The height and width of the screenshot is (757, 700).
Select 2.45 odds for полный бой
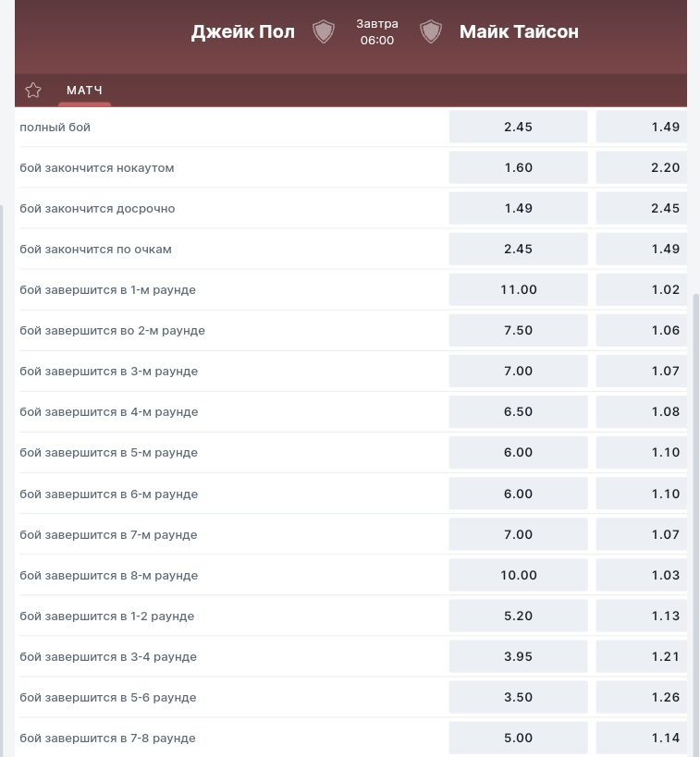[x=518, y=127]
